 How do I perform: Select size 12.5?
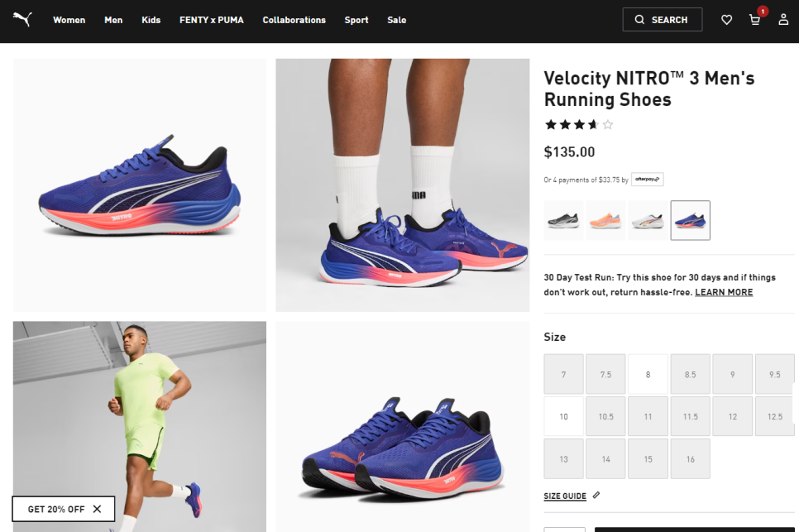click(774, 416)
